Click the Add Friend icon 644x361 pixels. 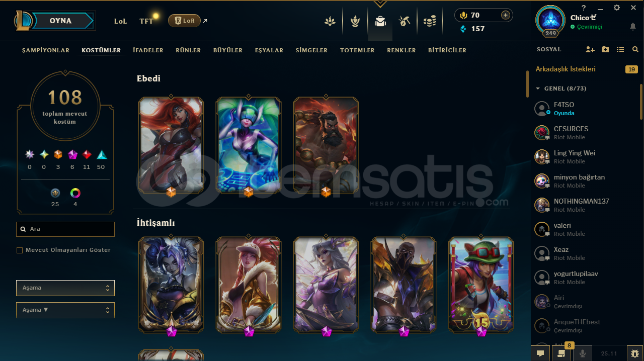coord(590,50)
